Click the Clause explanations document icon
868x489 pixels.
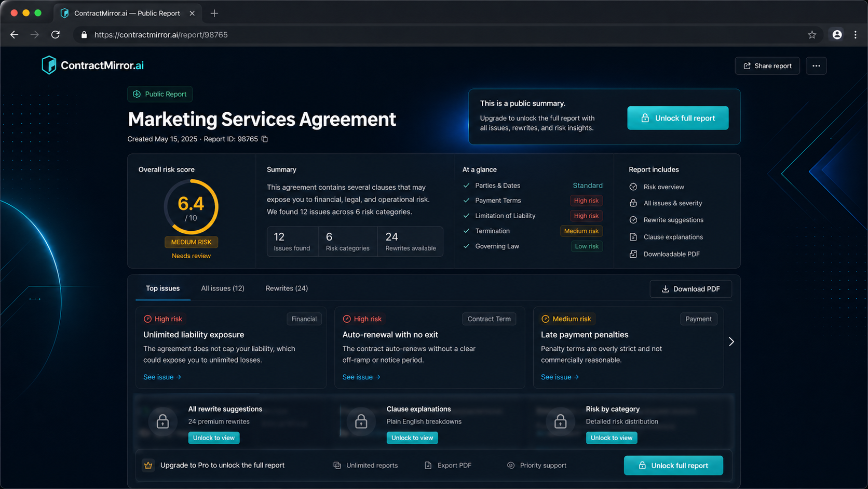[x=633, y=237]
